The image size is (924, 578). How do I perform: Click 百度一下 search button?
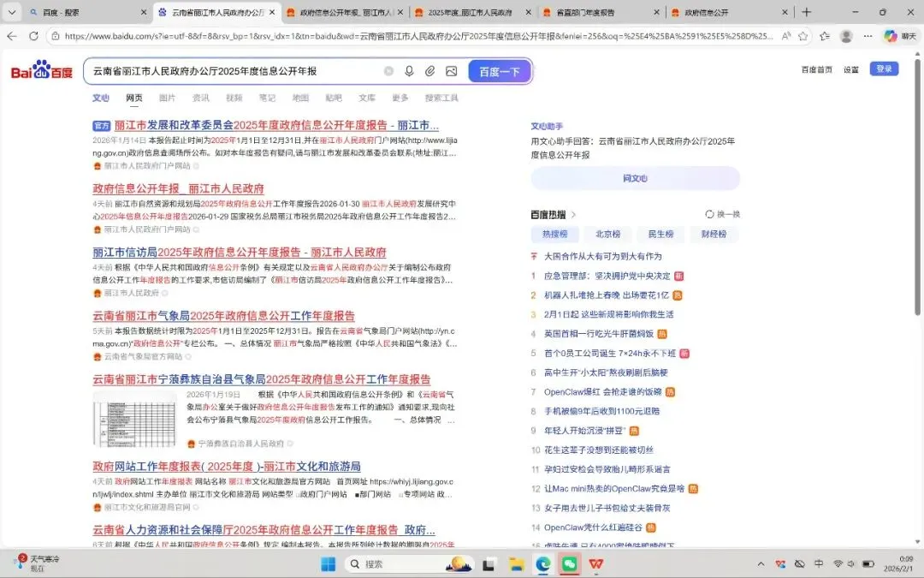click(500, 71)
